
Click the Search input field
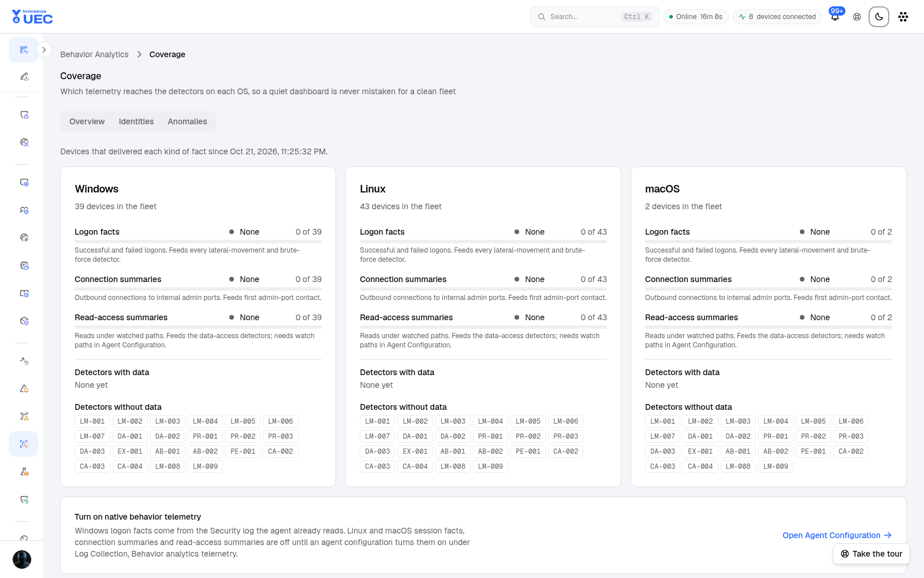594,17
